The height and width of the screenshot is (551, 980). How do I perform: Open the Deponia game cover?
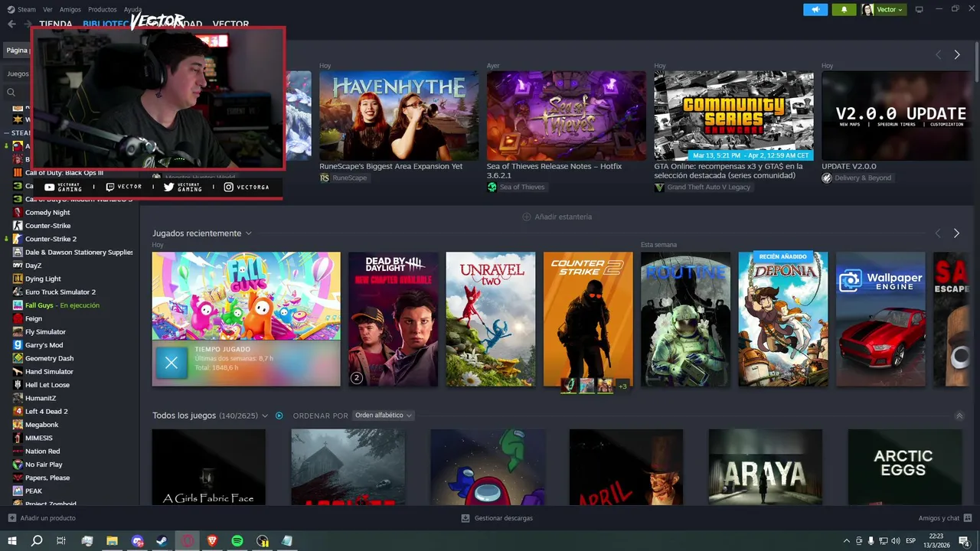[783, 319]
